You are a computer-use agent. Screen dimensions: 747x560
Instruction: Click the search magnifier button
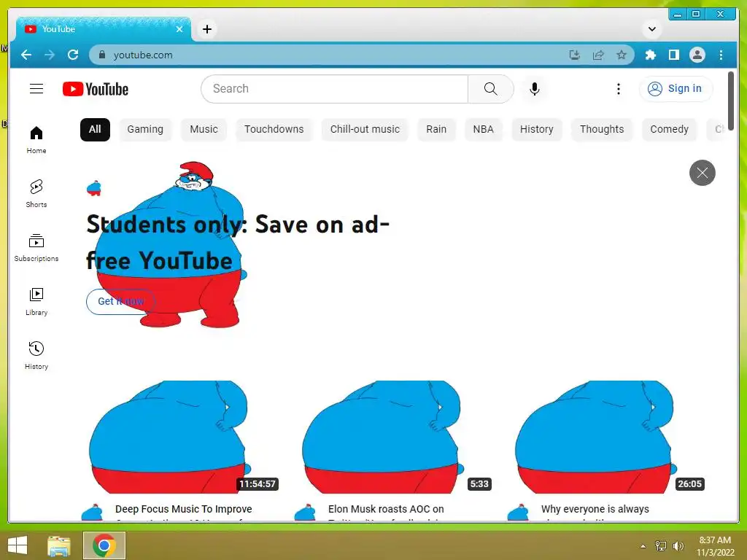[x=491, y=88]
